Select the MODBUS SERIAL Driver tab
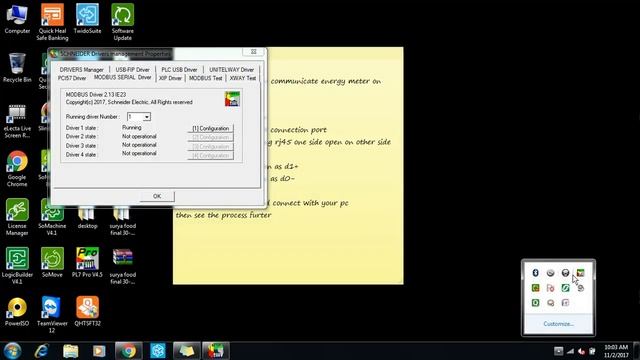The height and width of the screenshot is (360, 640). click(x=122, y=77)
